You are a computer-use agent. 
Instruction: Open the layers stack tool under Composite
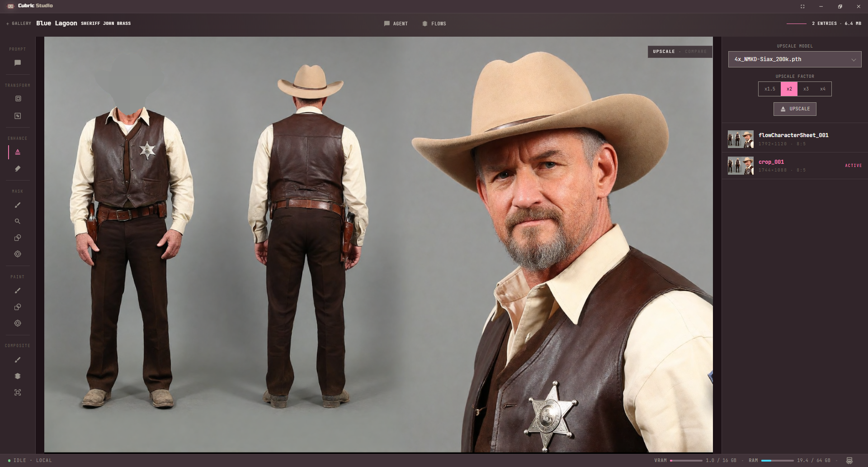pos(18,376)
